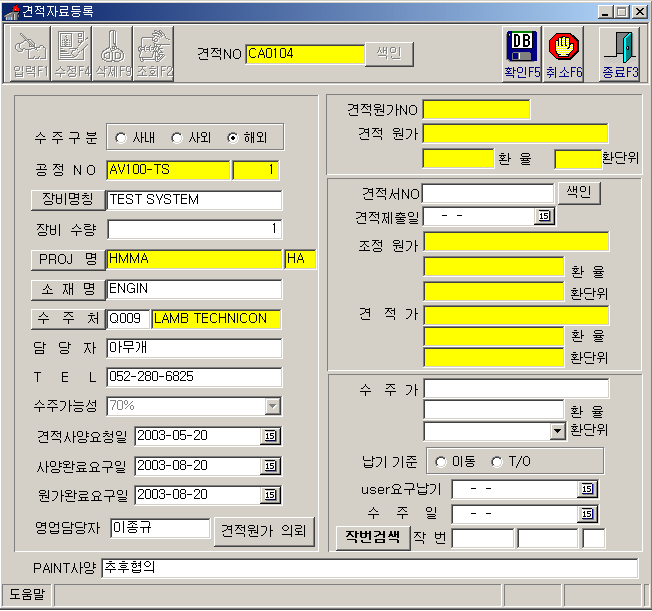Screen dimensions: 652x611
Task: Select the T/O radio button
Action: point(497,461)
